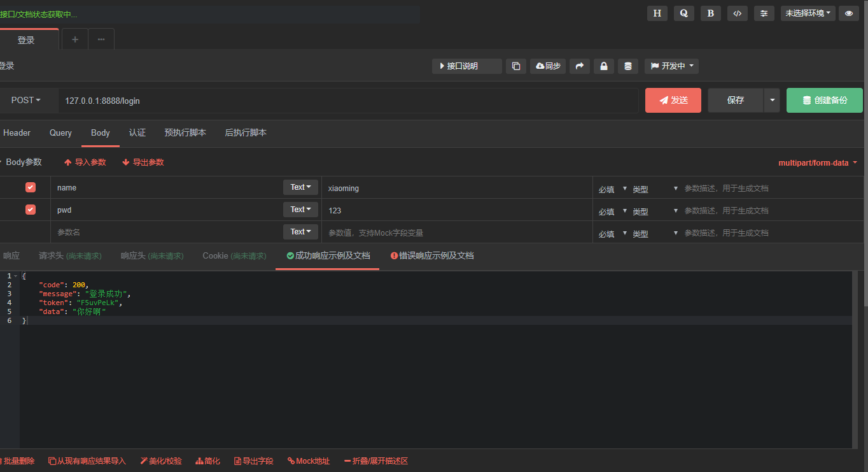The width and height of the screenshot is (868, 472).
Task: Open Text type dropdown for pwd
Action: point(300,210)
